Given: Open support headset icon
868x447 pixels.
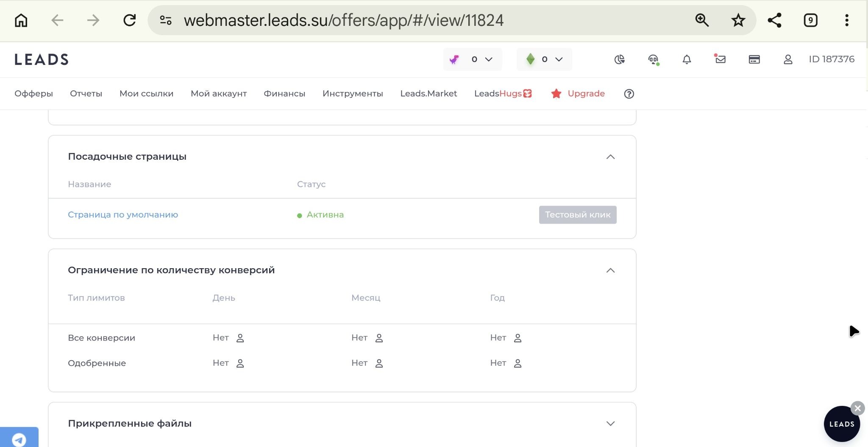Looking at the screenshot, I should (654, 60).
